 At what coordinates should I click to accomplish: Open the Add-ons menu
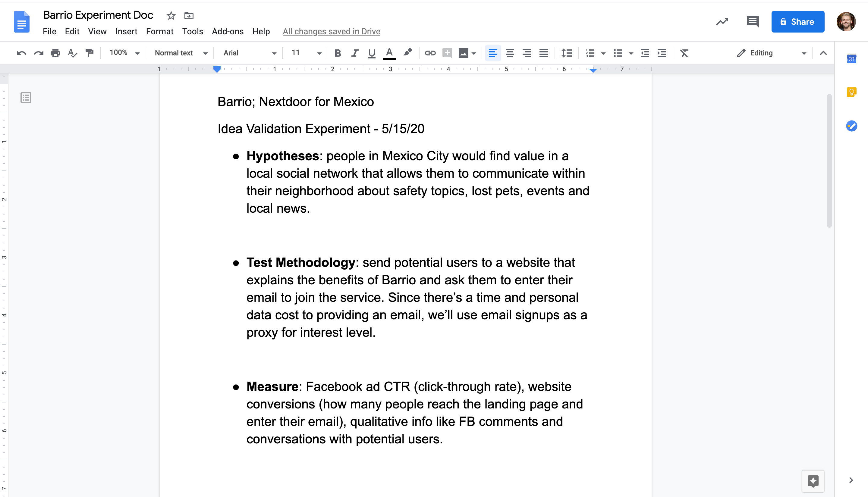click(228, 31)
